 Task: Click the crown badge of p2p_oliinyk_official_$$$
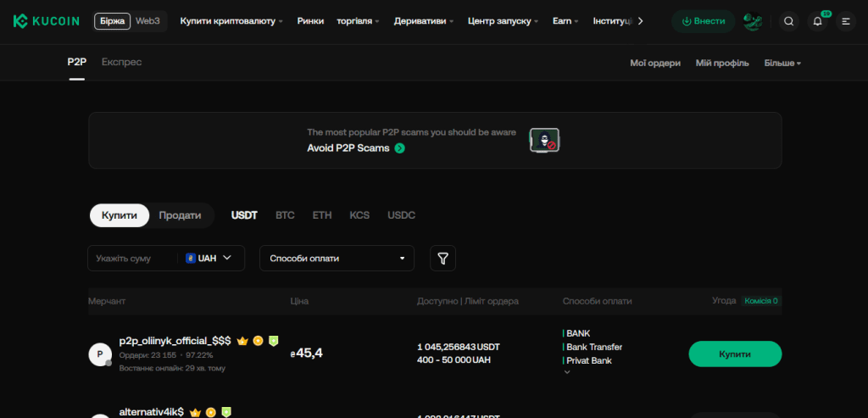(242, 341)
